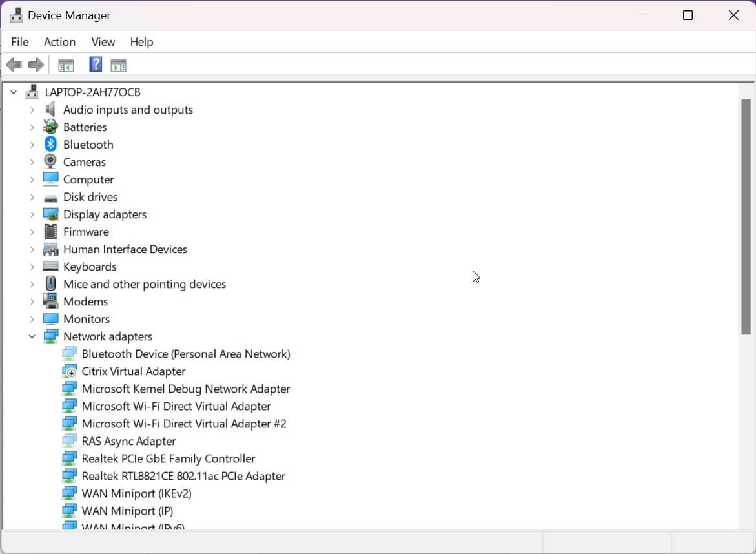This screenshot has width=756, height=554.
Task: Click the Keyboards category icon
Action: 50,265
